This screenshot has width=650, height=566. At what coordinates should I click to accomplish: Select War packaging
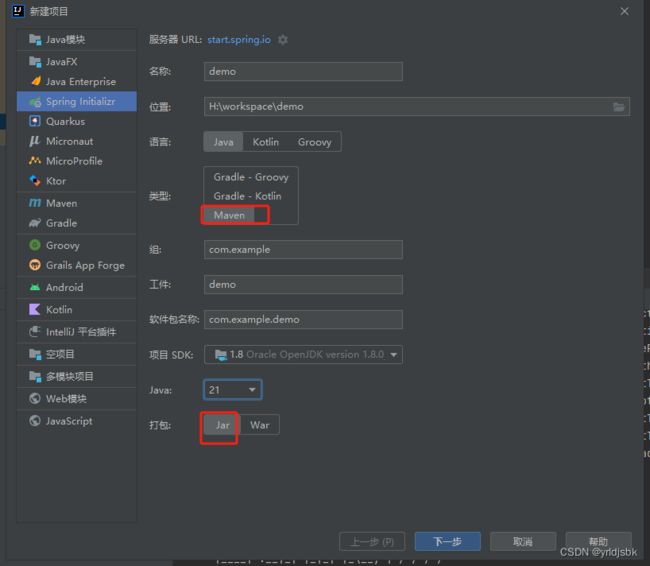tap(260, 425)
